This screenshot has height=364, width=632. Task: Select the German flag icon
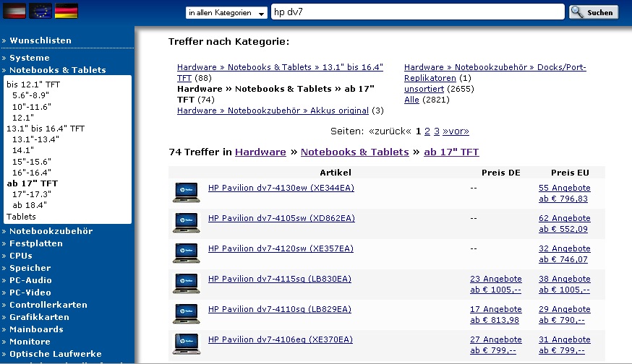(x=66, y=11)
